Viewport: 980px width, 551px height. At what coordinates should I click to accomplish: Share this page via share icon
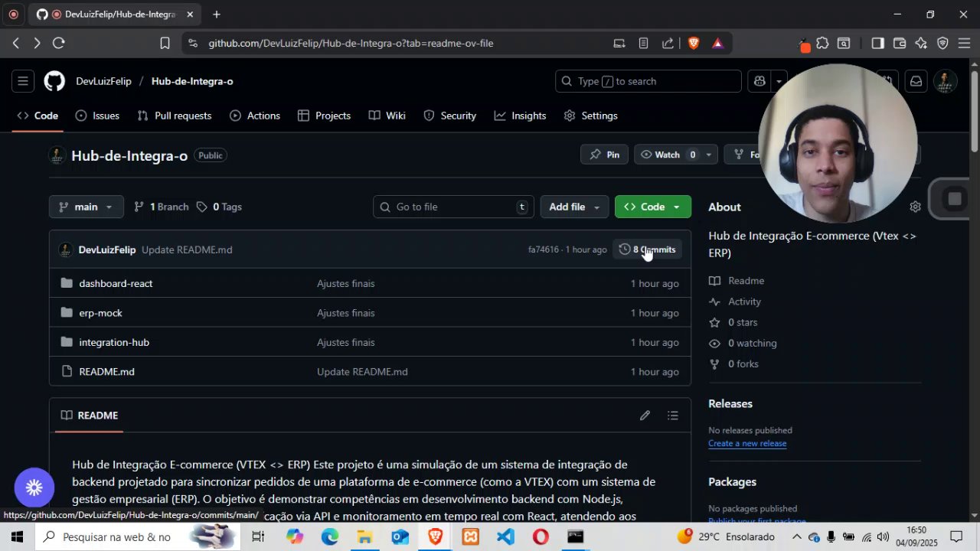668,44
